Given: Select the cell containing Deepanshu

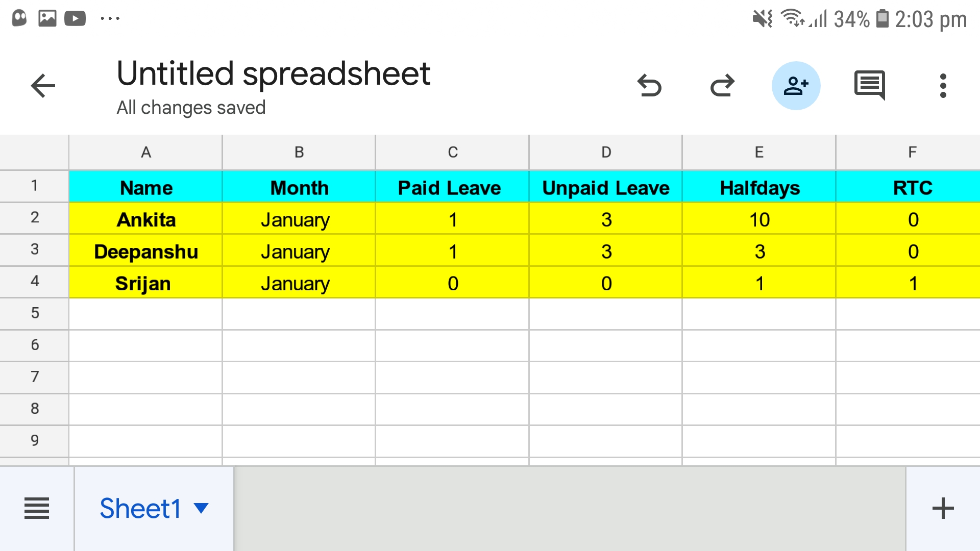Looking at the screenshot, I should tap(146, 251).
